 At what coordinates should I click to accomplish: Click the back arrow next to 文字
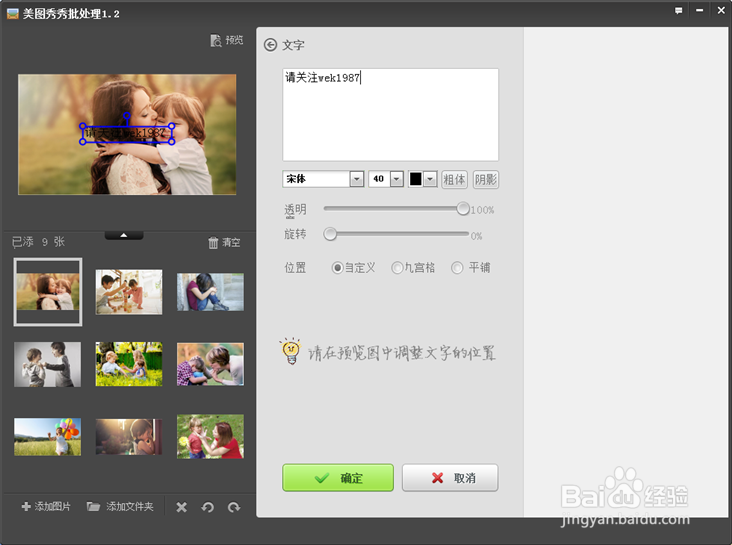click(270, 45)
